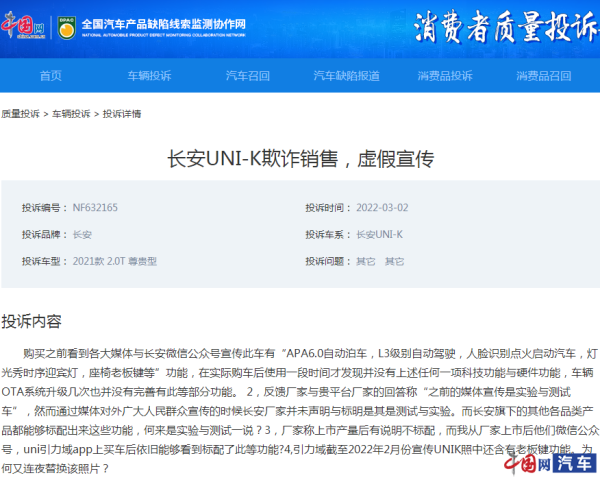Open the 消费品投诉 navigation item
This screenshot has width=600, height=482.
point(445,76)
